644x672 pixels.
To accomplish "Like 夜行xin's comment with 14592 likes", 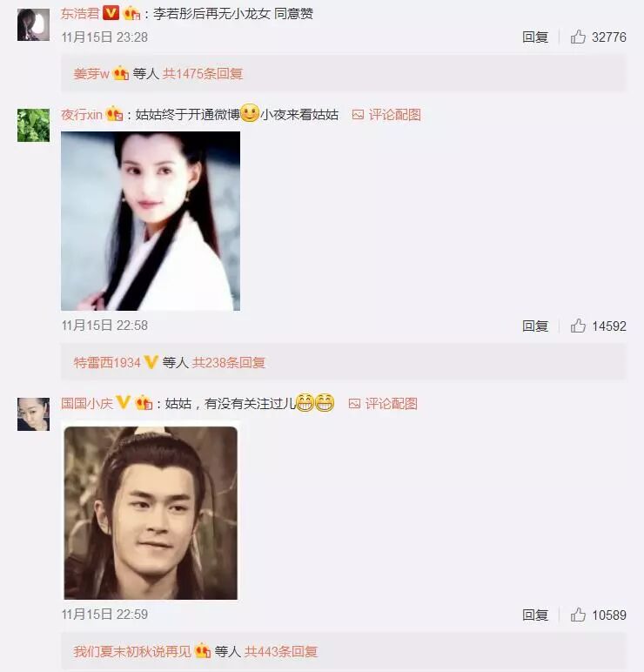I will coord(578,326).
